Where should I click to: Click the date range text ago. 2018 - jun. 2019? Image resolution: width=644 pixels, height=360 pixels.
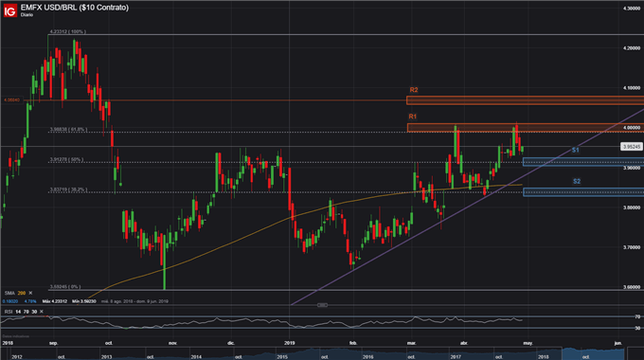click(x=134, y=301)
